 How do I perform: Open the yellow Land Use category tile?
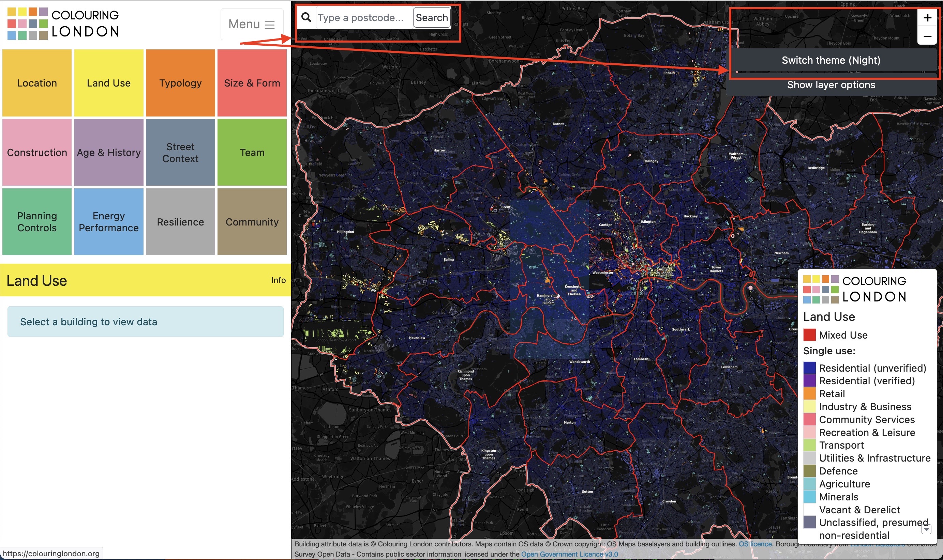(x=109, y=83)
